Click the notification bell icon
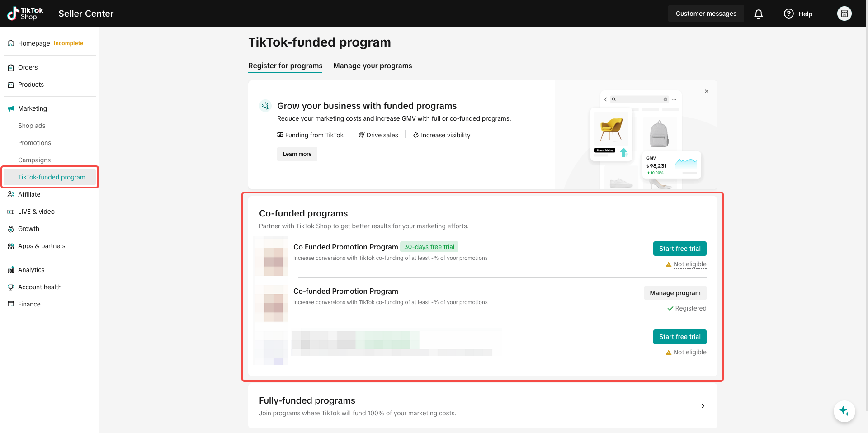Image resolution: width=868 pixels, height=433 pixels. [759, 14]
